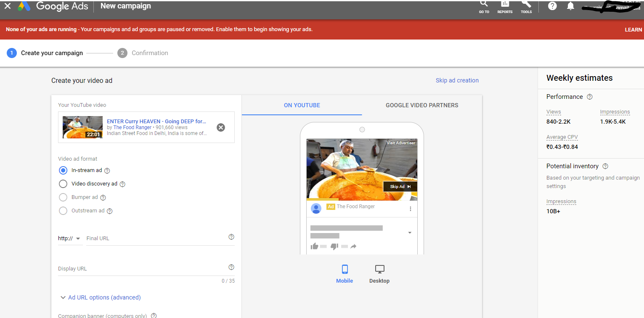Click the Views estimate label
Viewport: 644px width, 318px height.
click(x=554, y=112)
